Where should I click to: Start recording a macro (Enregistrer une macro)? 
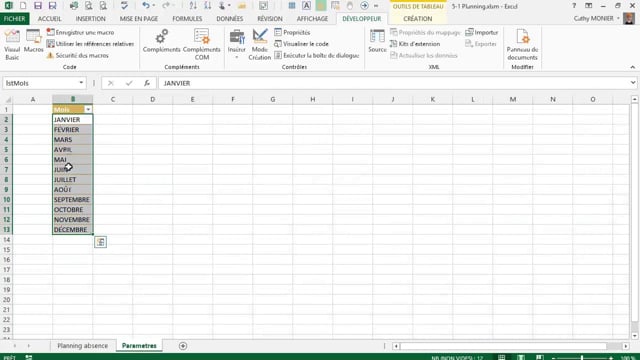pos(80,32)
